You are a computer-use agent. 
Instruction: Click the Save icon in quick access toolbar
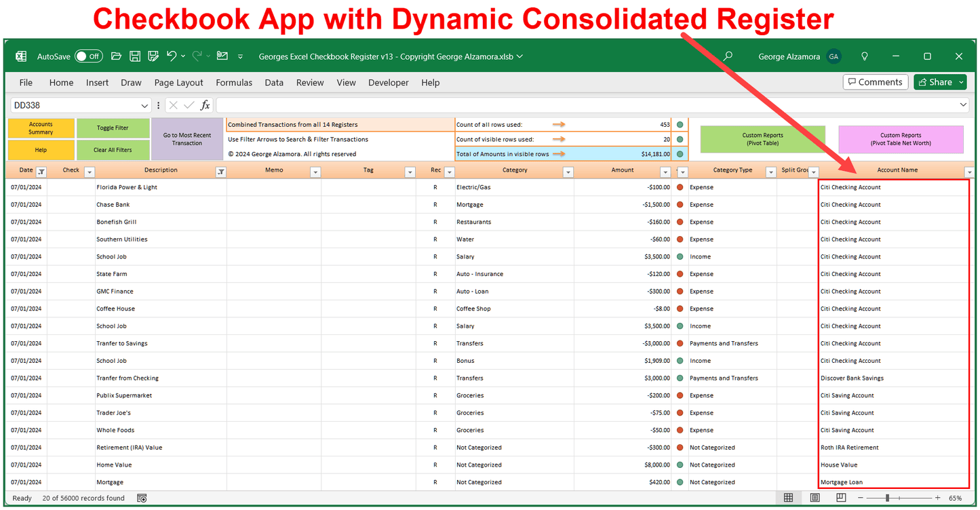point(135,56)
